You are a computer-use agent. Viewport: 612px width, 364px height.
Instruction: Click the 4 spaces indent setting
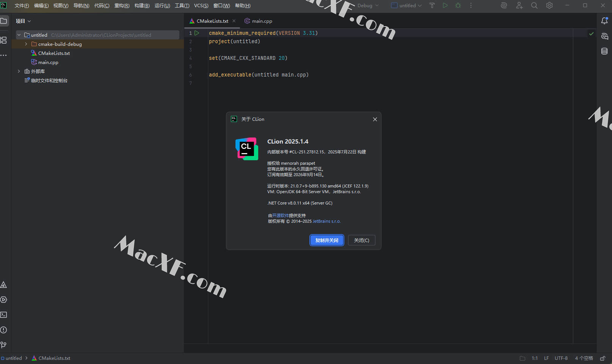point(584,358)
